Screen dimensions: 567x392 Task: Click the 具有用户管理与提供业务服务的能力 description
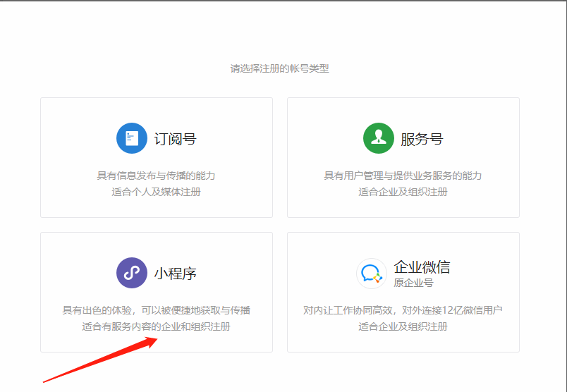pos(403,176)
